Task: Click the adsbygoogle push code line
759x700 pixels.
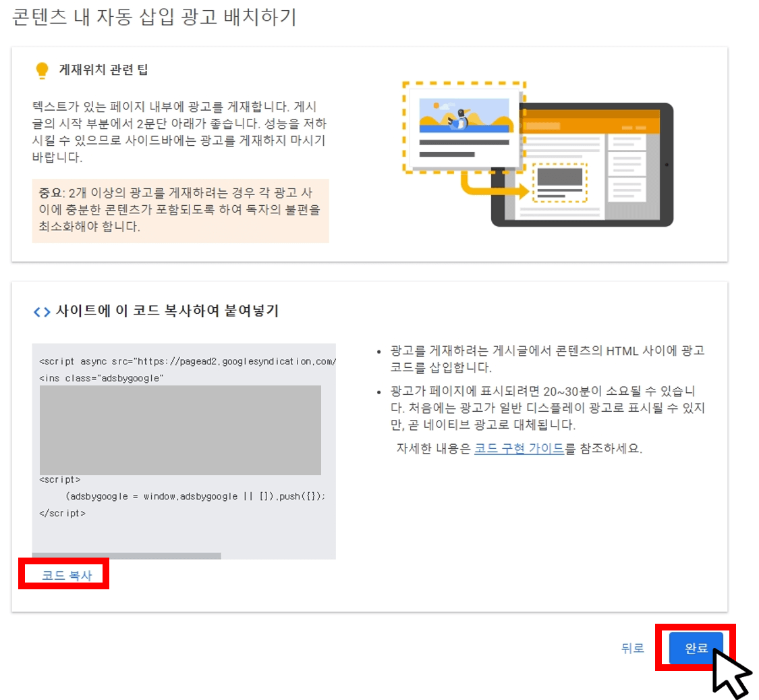Action: coord(195,496)
